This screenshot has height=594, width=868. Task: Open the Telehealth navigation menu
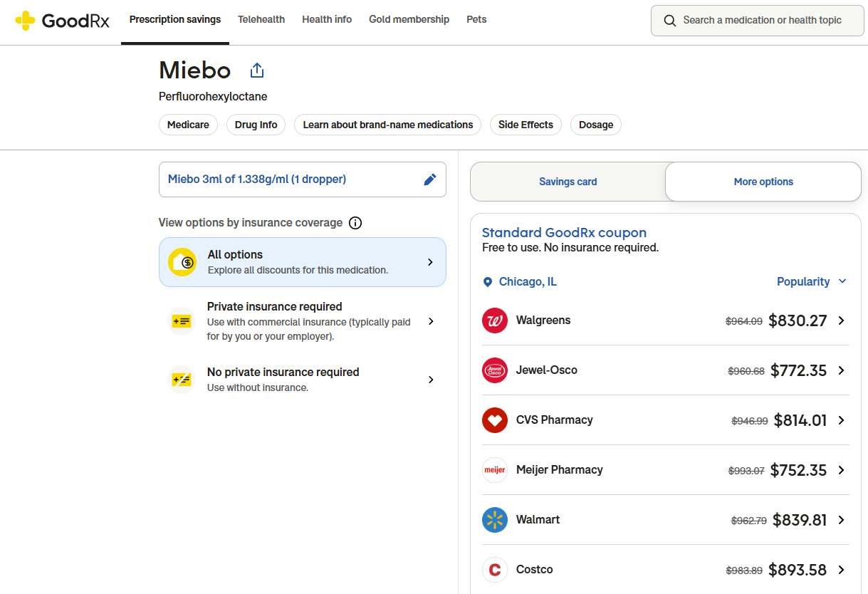(261, 20)
